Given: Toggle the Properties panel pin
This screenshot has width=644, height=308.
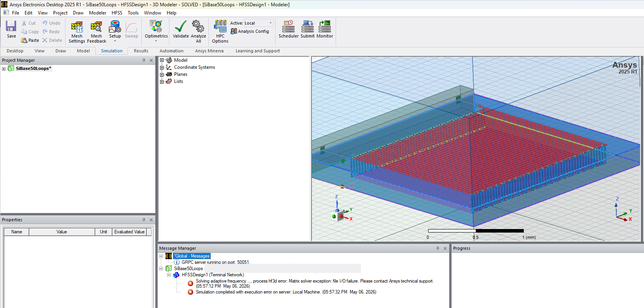Looking at the screenshot, I should coord(144,220).
